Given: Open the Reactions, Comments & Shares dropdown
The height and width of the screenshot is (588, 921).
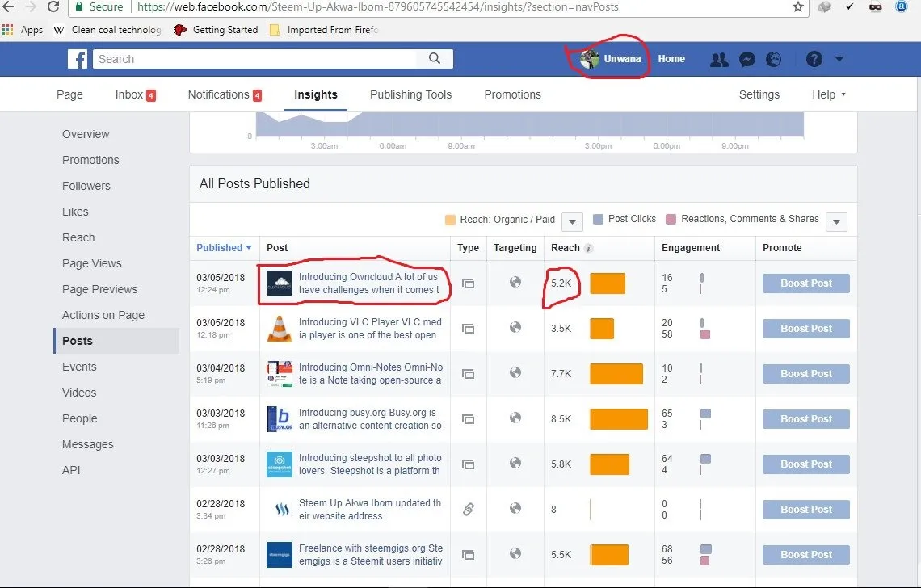Looking at the screenshot, I should [x=836, y=222].
